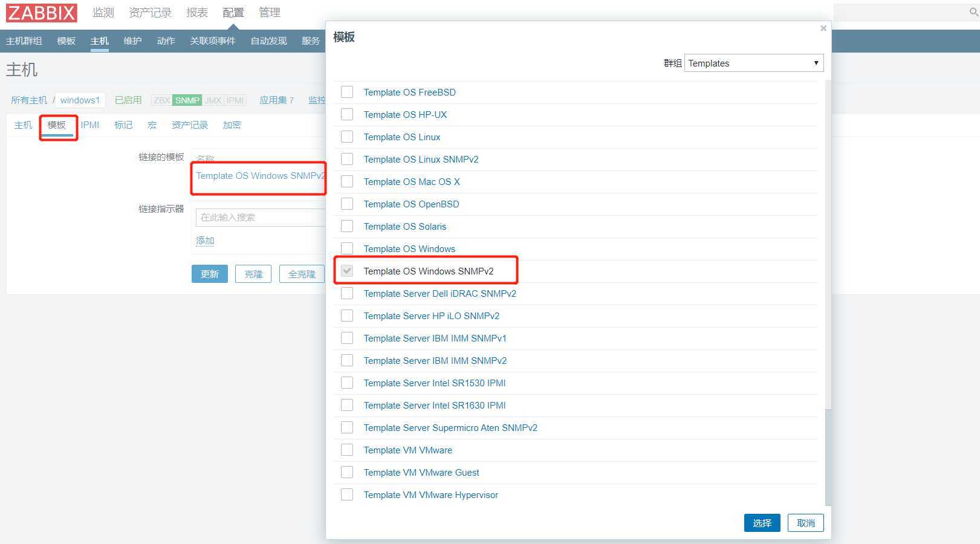
Task: Click Template OS Linux link text
Action: (402, 137)
